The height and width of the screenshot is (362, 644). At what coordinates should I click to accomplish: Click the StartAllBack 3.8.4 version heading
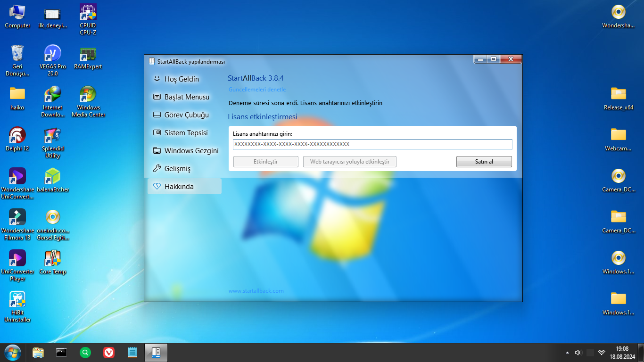pos(256,78)
